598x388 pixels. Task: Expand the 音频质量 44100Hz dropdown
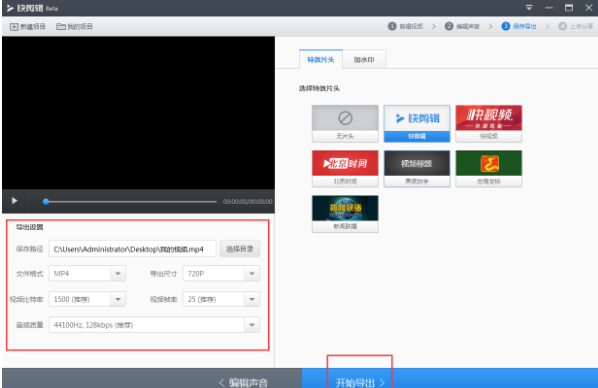(x=252, y=325)
